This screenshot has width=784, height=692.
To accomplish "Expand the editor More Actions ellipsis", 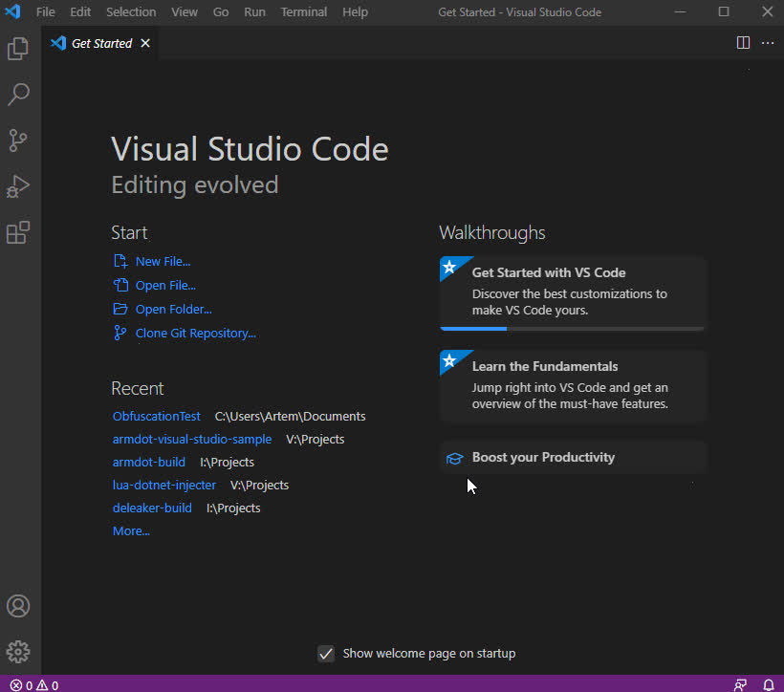I will (x=767, y=42).
